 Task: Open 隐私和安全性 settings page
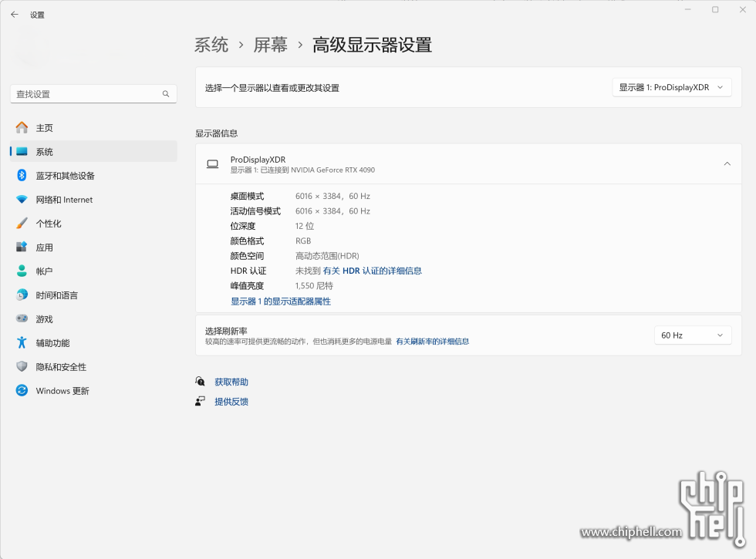[93, 367]
